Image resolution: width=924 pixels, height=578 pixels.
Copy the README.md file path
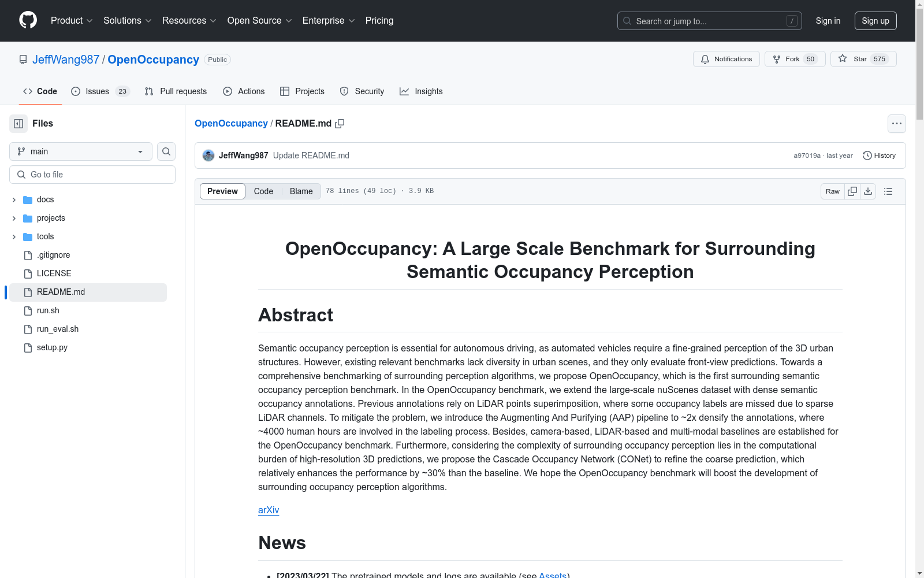point(340,124)
